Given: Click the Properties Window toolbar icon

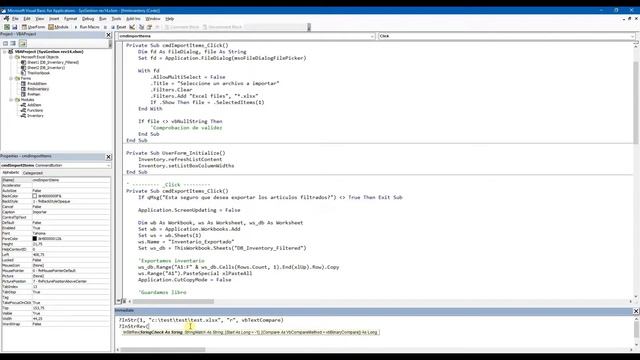Looking at the screenshot, I should tap(149, 27).
